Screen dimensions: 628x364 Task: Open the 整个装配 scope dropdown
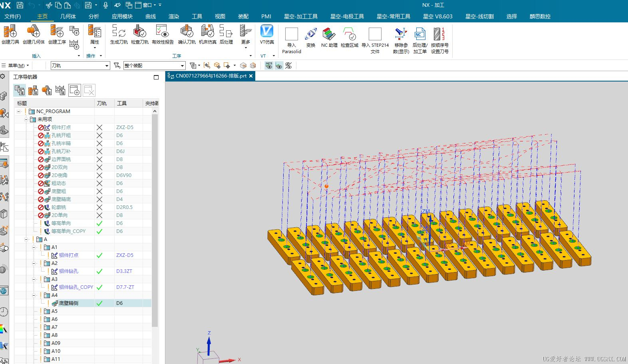coord(182,66)
